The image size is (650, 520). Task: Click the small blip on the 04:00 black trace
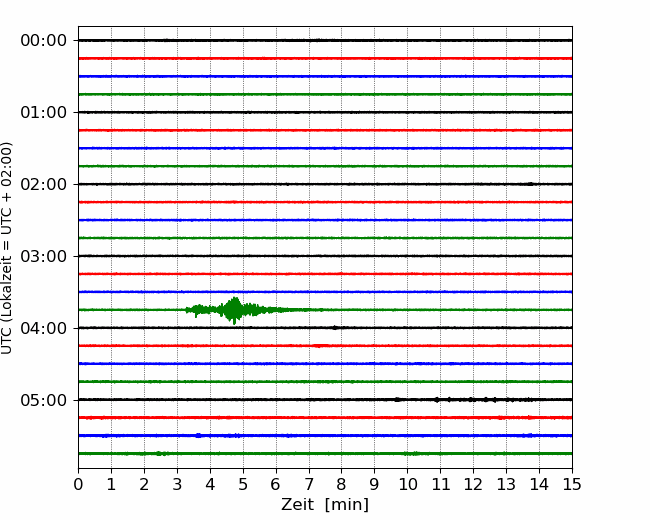335,328
